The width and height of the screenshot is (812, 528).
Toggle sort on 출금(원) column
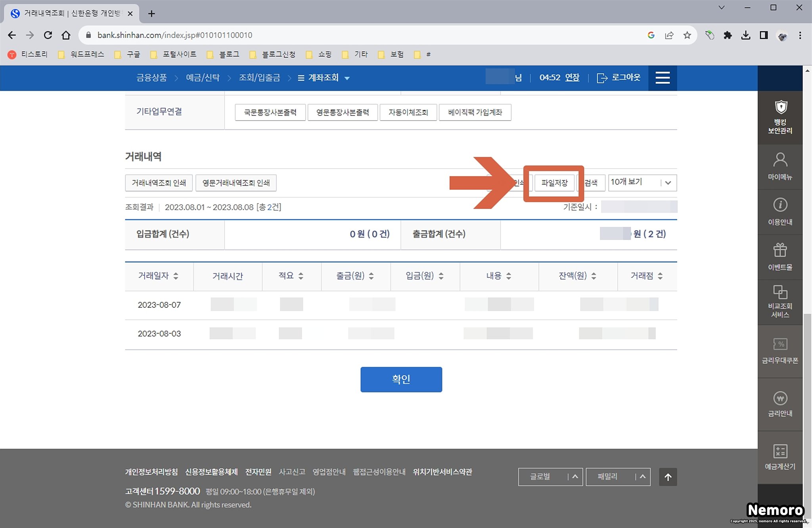[x=371, y=276]
